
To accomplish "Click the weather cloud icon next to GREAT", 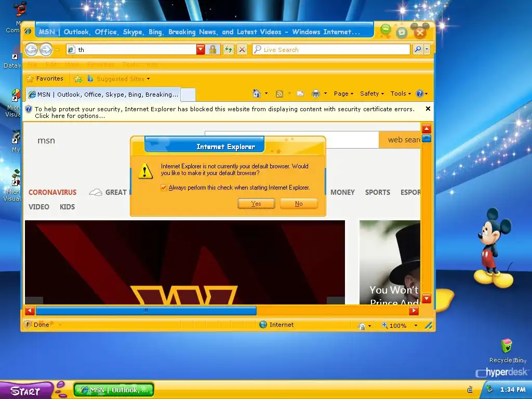I will [96, 192].
